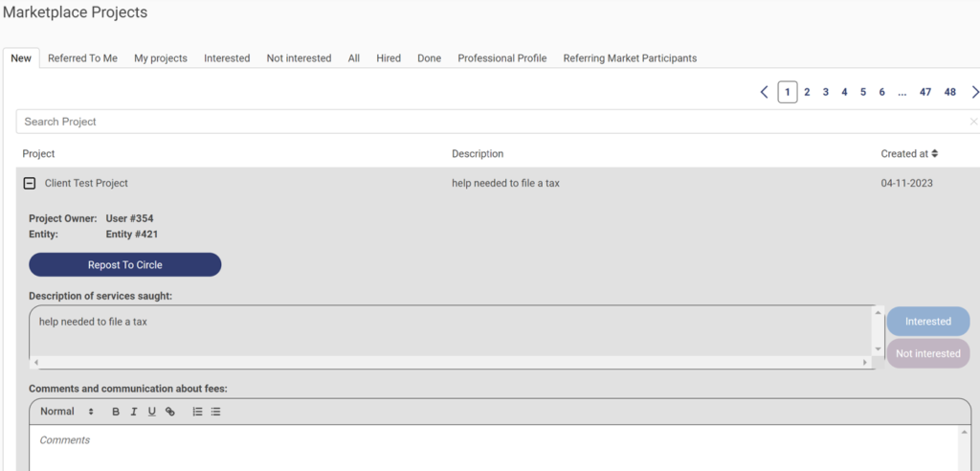Click the Repost To Circle button
This screenshot has width=980, height=471.
click(x=125, y=264)
